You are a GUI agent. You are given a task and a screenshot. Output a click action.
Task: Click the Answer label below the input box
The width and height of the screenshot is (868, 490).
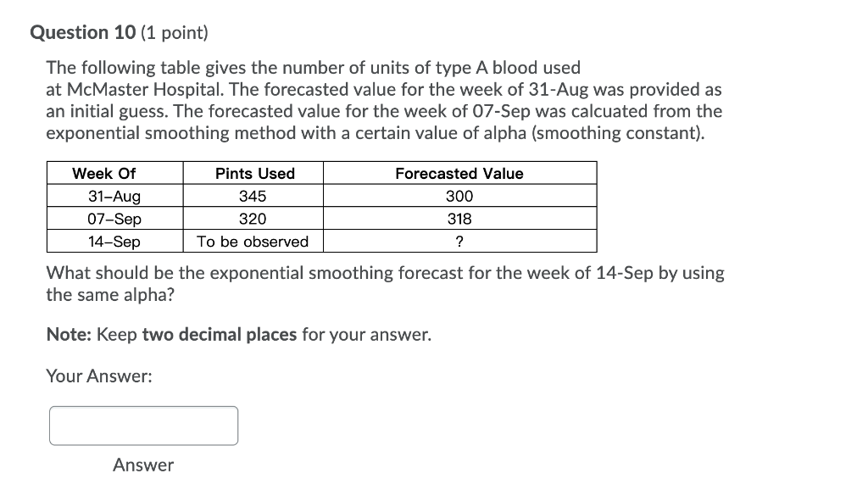[142, 465]
